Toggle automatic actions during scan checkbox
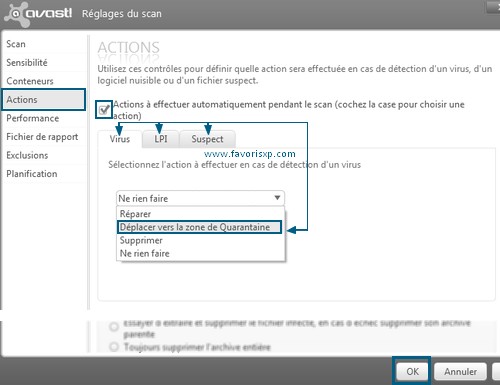 (x=104, y=109)
